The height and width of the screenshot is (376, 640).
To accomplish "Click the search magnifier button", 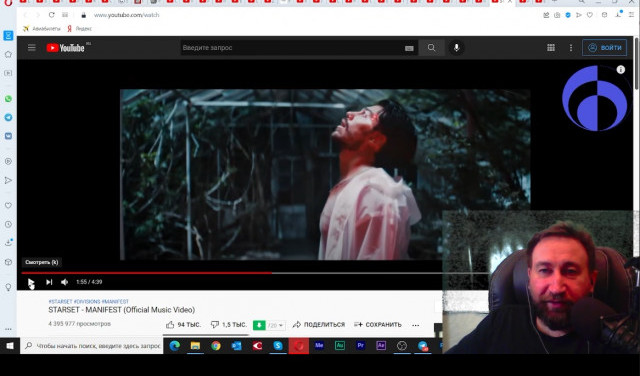I will (431, 48).
